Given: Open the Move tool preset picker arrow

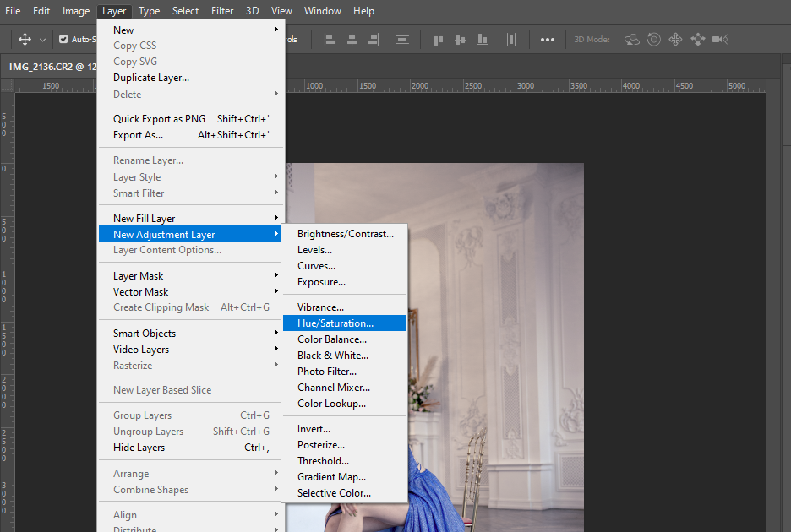Looking at the screenshot, I should [x=43, y=40].
